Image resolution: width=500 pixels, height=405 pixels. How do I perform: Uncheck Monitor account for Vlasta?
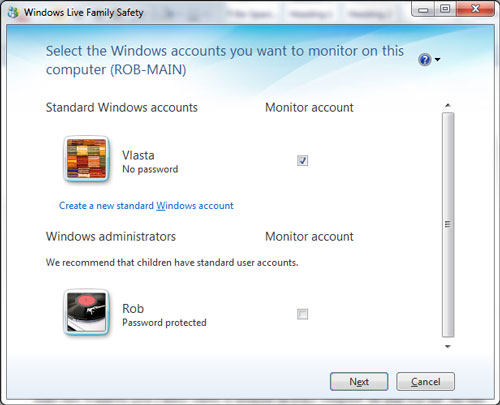pos(302,161)
